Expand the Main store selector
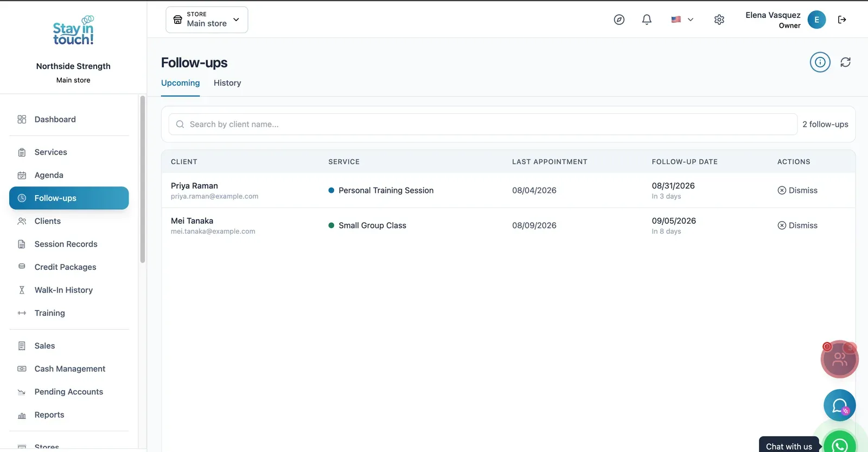868x452 pixels. tap(207, 20)
